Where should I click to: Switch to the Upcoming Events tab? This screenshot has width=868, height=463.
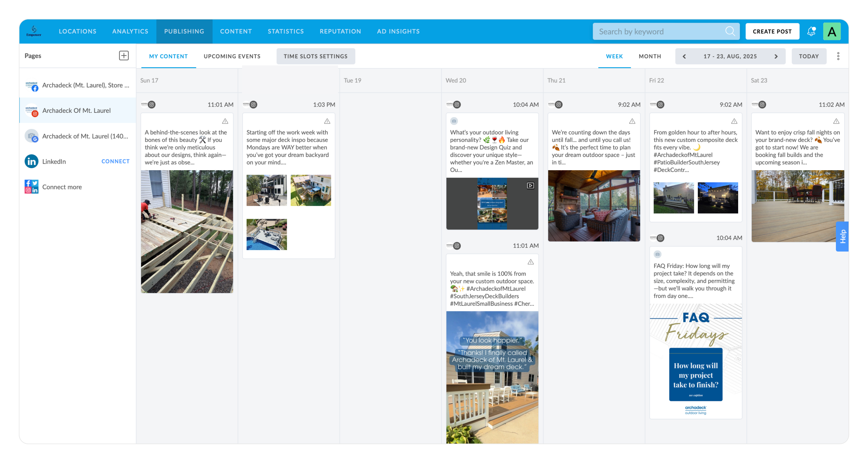point(232,56)
